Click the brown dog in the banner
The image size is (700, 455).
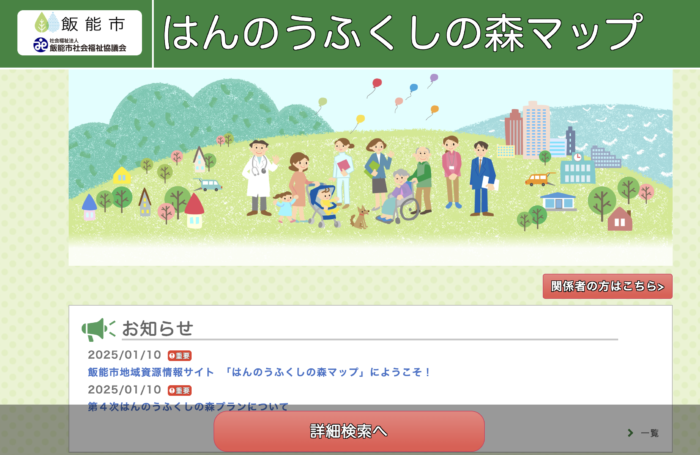[x=359, y=217]
